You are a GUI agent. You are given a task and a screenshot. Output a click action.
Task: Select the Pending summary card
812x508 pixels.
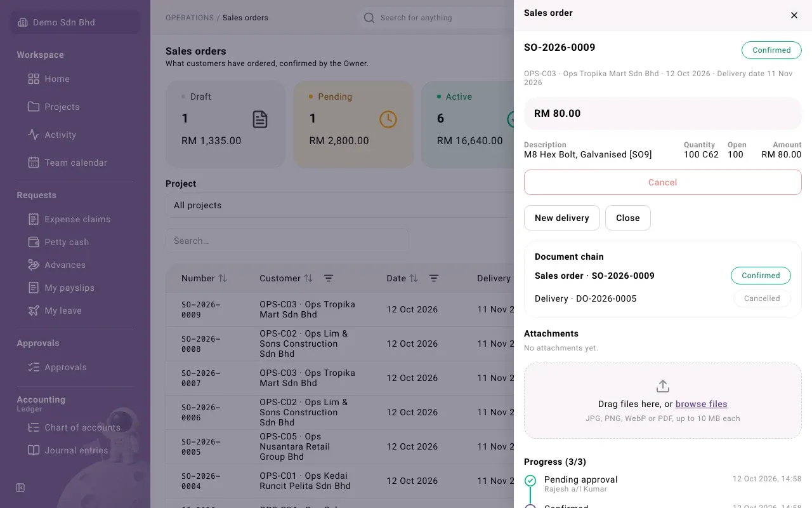coord(353,124)
